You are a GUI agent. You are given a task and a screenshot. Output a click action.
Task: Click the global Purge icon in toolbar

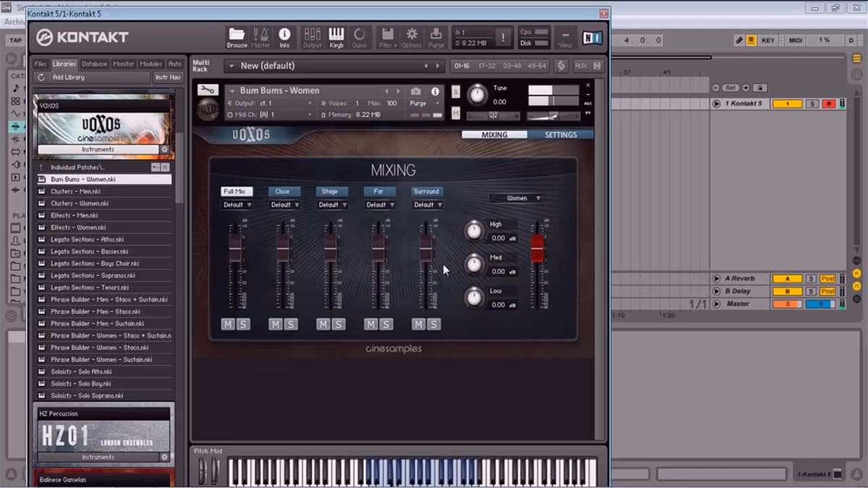[436, 38]
